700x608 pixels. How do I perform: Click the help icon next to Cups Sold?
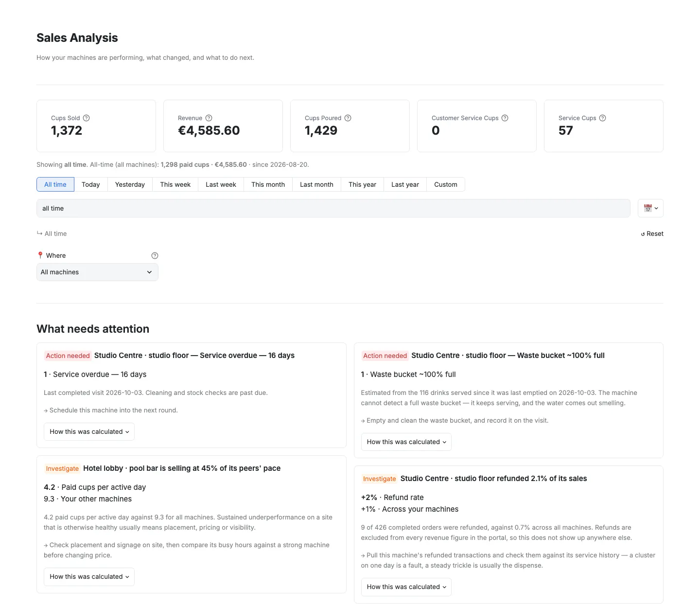tap(87, 118)
